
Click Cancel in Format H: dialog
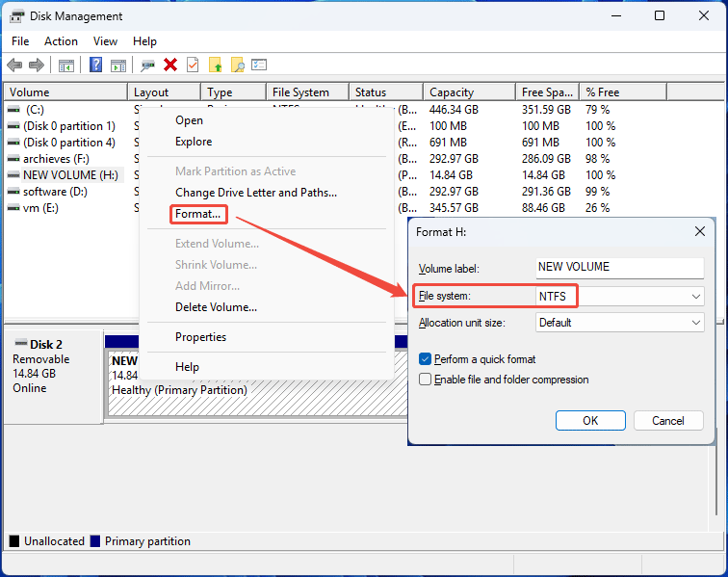668,421
